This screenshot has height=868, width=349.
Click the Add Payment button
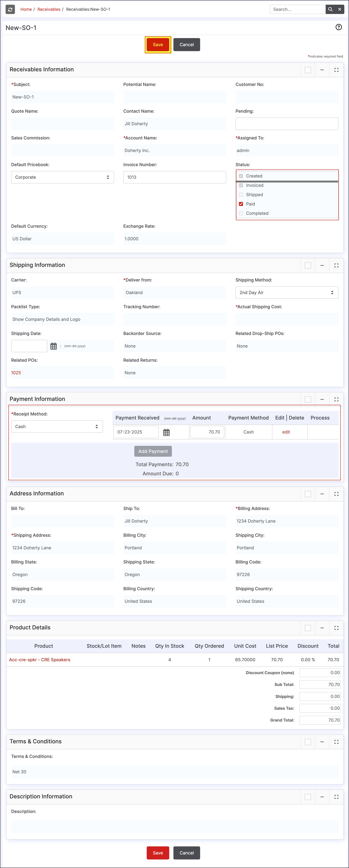[153, 451]
